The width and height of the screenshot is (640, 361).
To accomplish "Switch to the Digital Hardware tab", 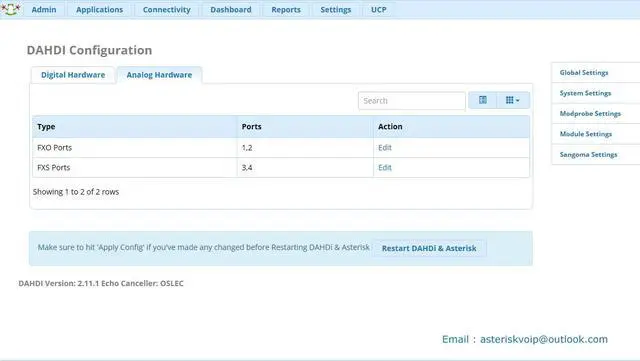I will pyautogui.click(x=73, y=75).
